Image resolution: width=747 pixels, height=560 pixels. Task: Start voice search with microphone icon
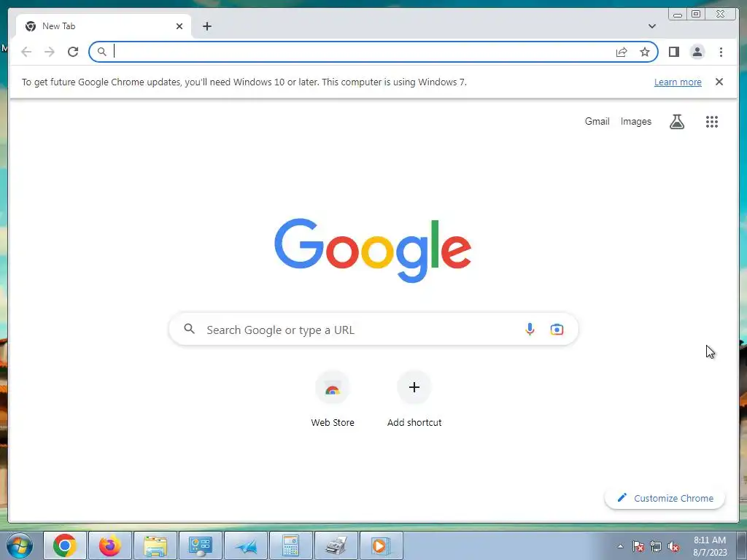(530, 329)
